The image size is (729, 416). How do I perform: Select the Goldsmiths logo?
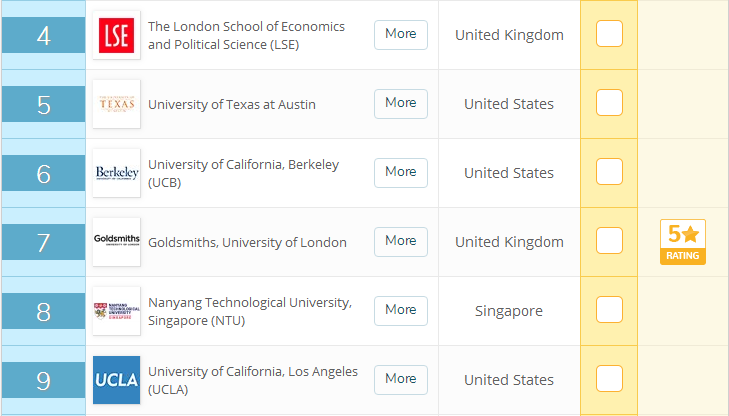(116, 242)
